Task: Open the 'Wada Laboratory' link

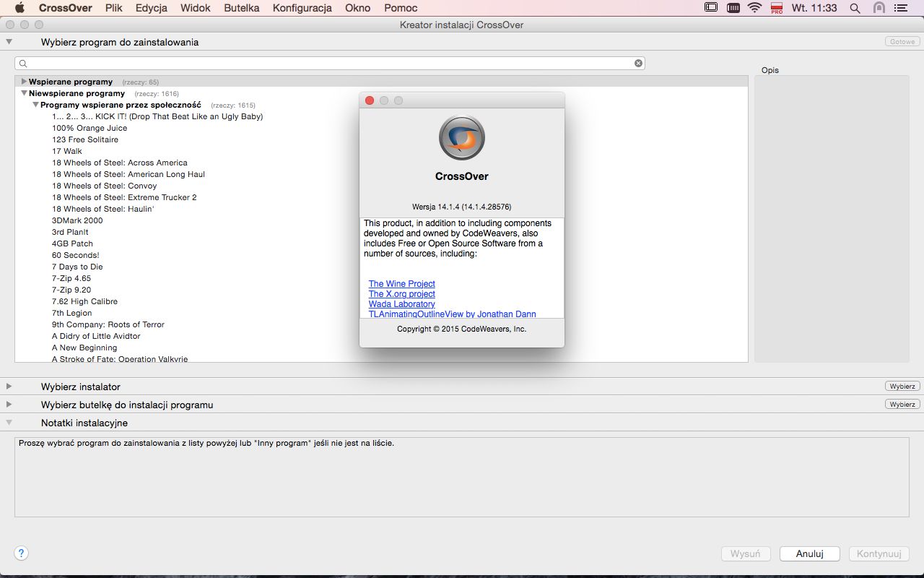Action: [x=402, y=304]
